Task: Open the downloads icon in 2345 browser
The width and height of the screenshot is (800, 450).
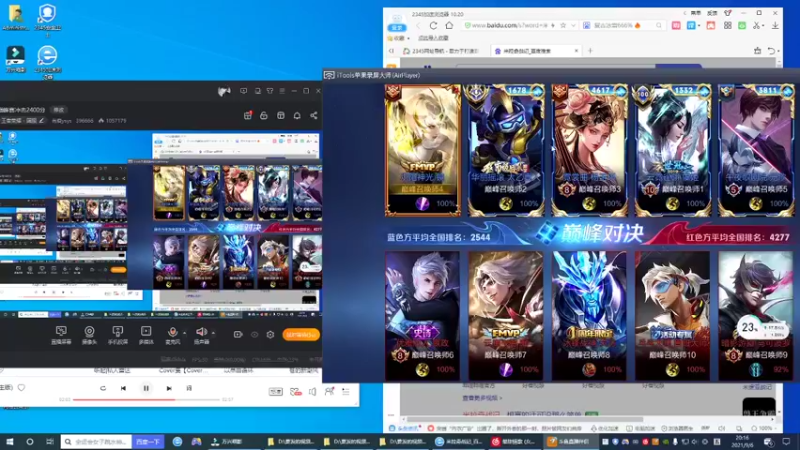Action: (775, 26)
